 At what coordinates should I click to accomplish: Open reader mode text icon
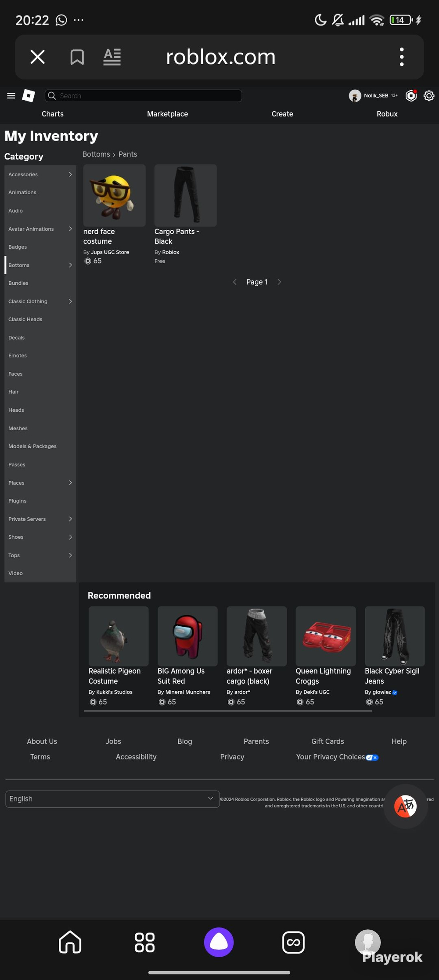coord(112,57)
